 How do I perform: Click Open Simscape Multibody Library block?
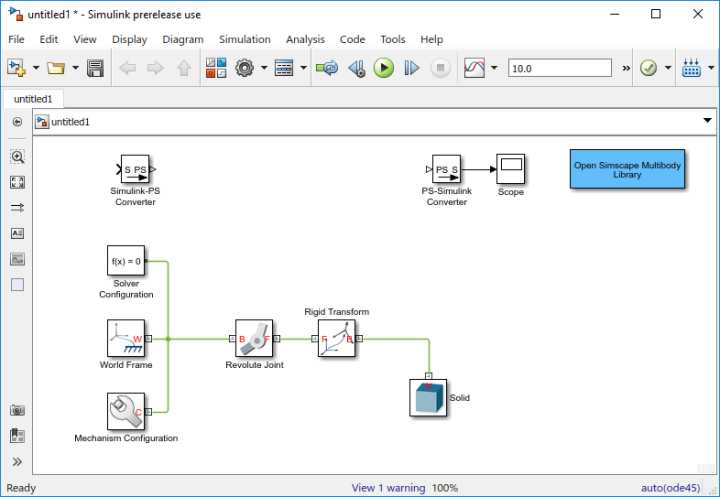[627, 169]
